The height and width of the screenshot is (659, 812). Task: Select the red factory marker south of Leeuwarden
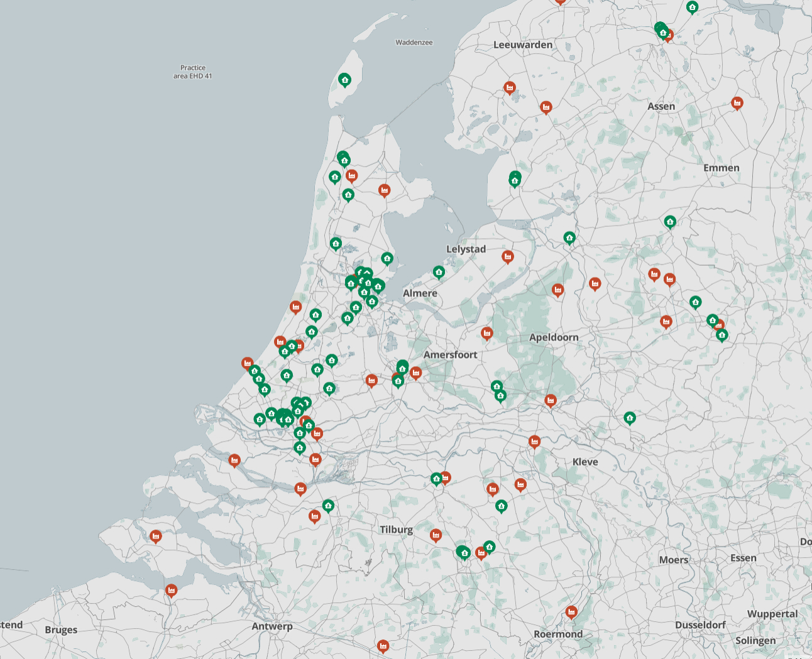coord(510,87)
